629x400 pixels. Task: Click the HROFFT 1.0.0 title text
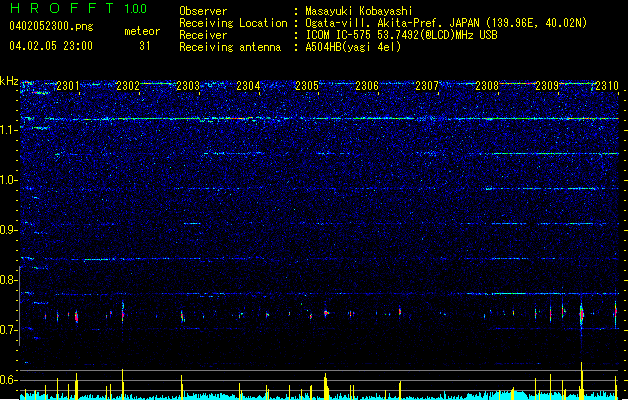coord(78,8)
